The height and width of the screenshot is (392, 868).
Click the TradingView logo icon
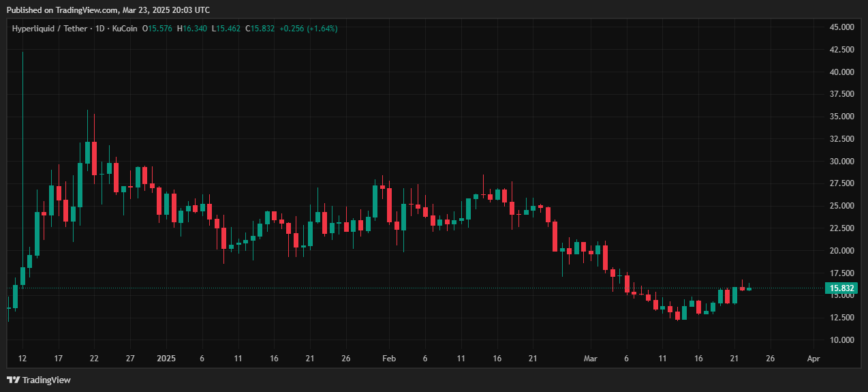[13, 380]
